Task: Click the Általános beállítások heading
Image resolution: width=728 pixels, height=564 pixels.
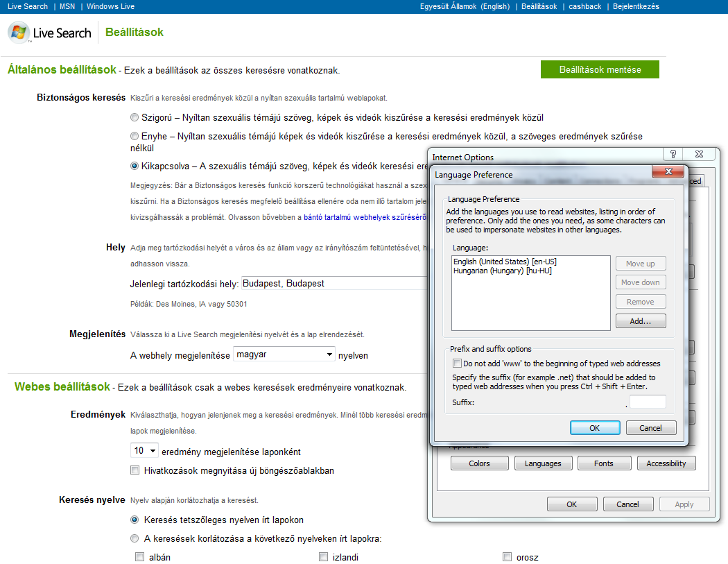Action: coord(62,69)
